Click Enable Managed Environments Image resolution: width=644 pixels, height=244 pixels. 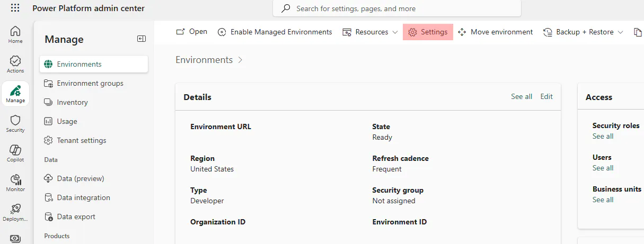coord(275,32)
